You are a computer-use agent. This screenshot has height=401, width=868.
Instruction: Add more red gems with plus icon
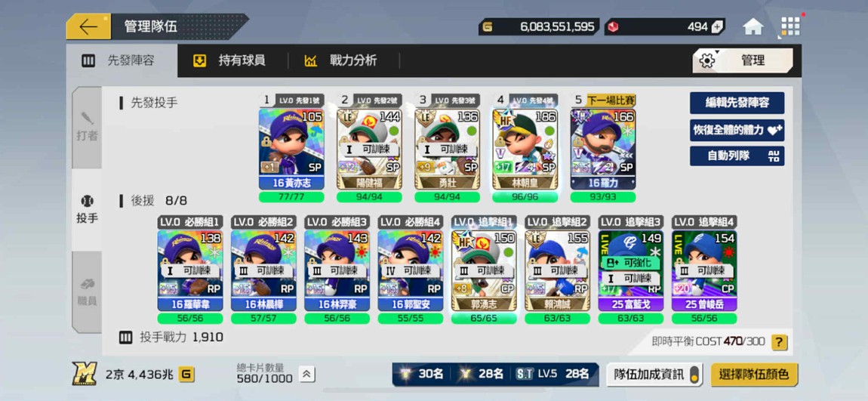(717, 26)
